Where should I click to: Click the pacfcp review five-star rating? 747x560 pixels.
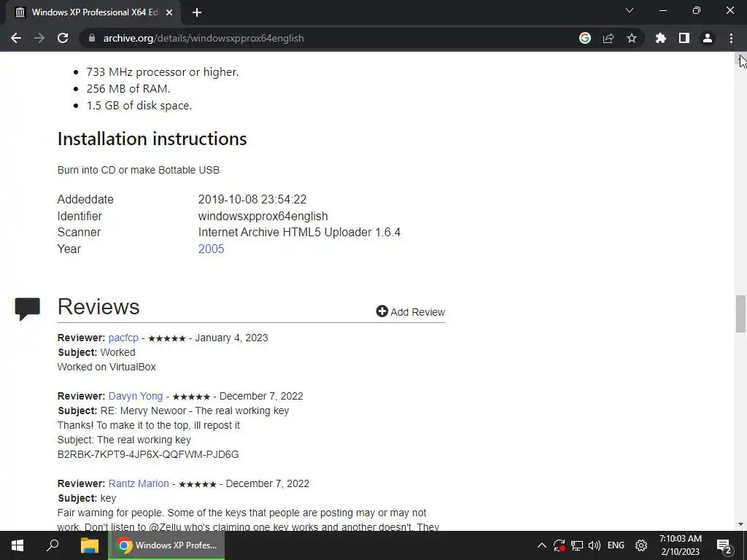coord(167,338)
